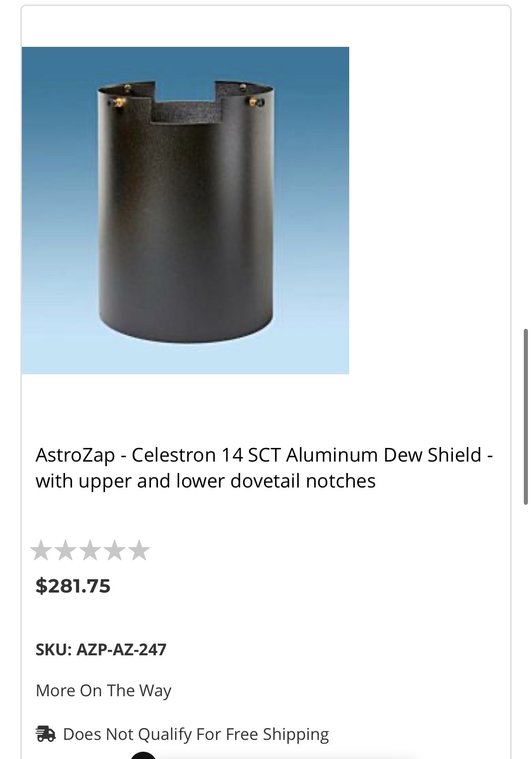Click the More On The Way status
532x759 pixels.
104,690
